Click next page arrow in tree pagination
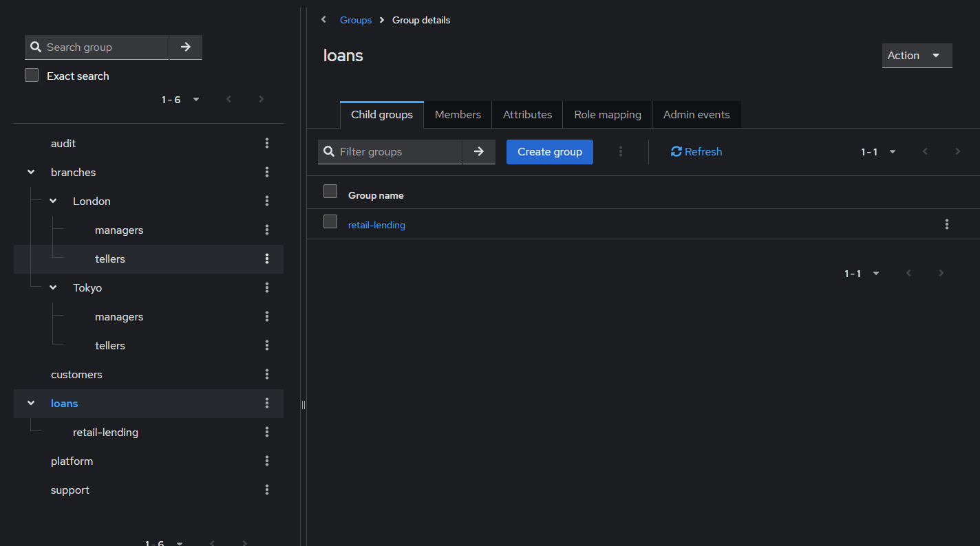This screenshot has height=546, width=980. 261,99
